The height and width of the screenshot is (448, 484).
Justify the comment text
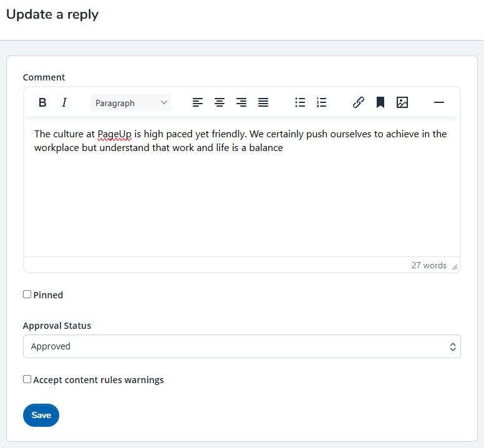point(263,103)
